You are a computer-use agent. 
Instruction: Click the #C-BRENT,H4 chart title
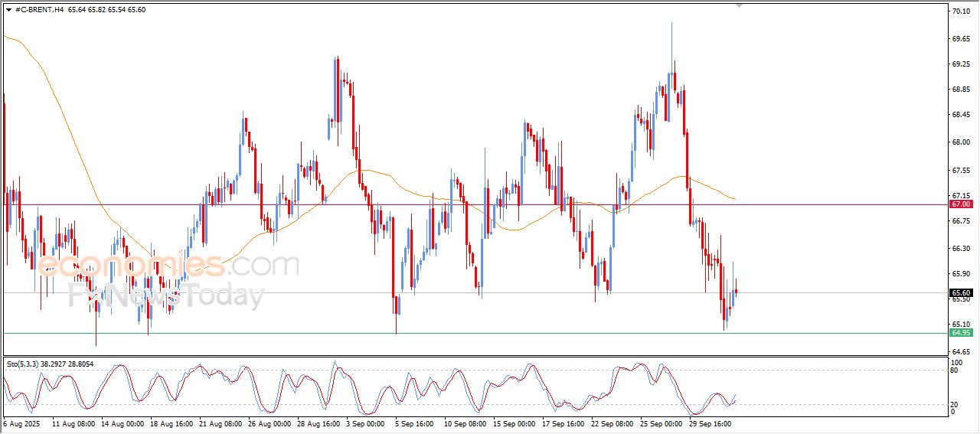[x=40, y=10]
